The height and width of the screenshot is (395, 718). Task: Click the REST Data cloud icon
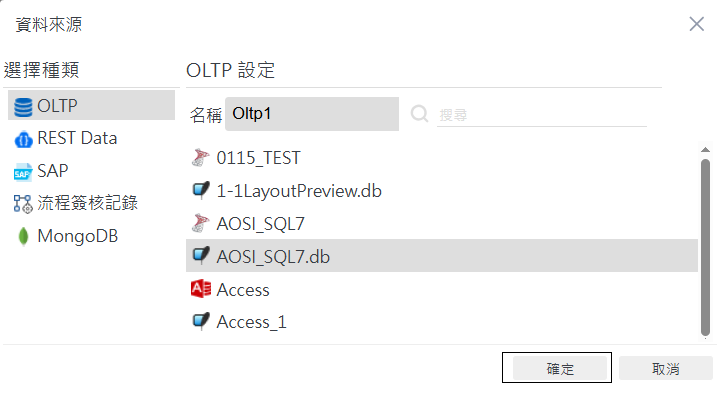[x=23, y=139]
